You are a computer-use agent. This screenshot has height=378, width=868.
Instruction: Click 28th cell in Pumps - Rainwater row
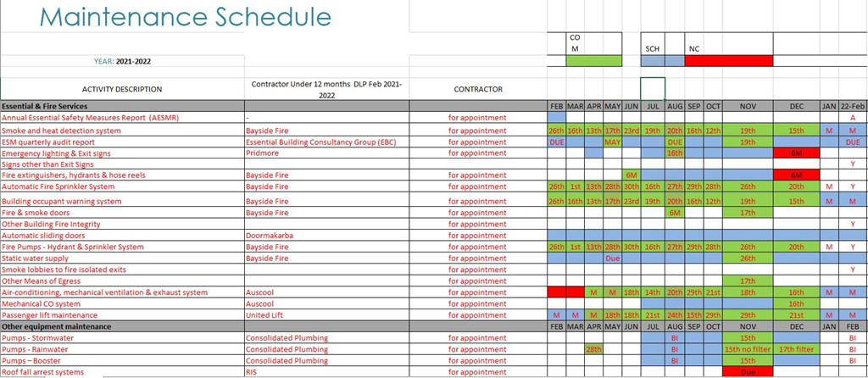pyautogui.click(x=594, y=350)
